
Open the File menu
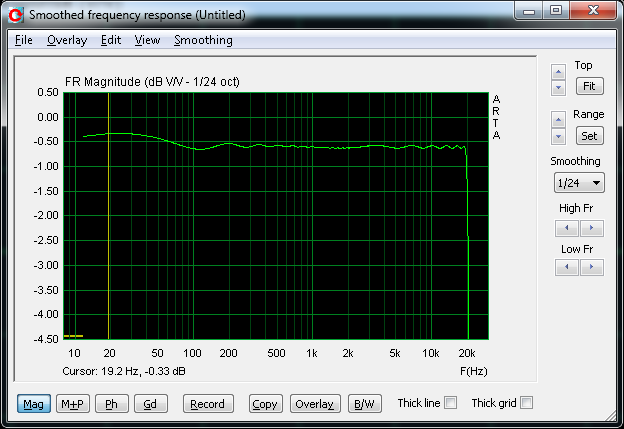tap(23, 40)
